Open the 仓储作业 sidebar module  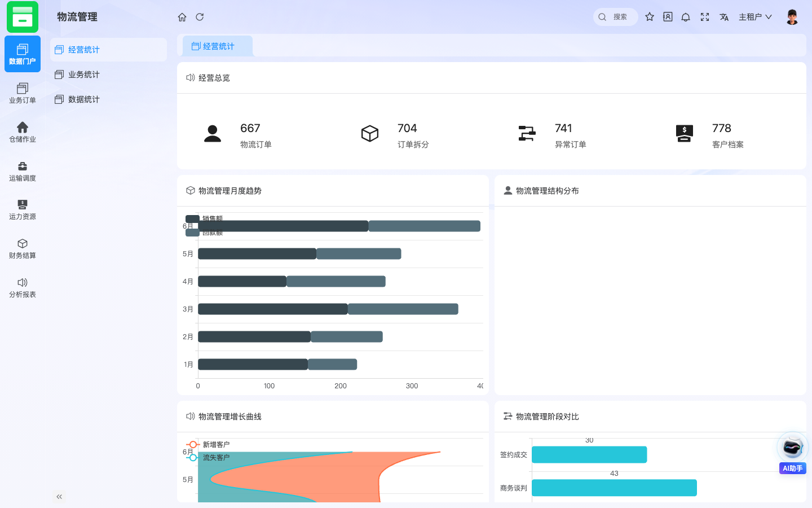pyautogui.click(x=23, y=132)
